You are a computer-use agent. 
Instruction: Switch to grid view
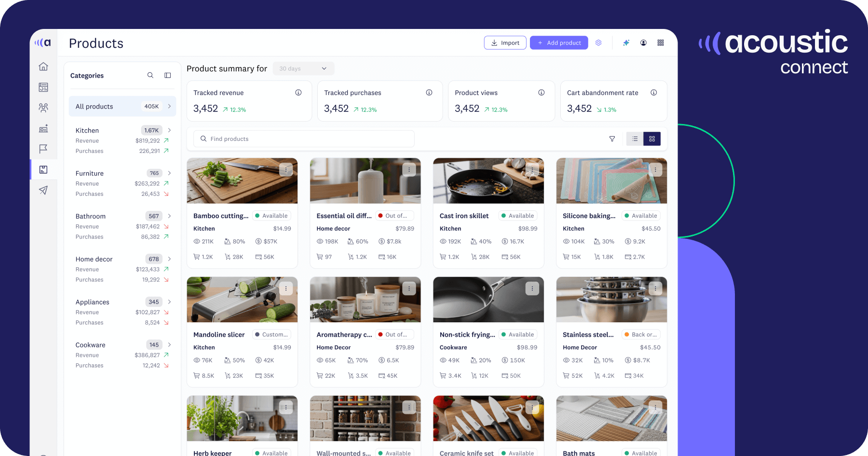pos(652,139)
